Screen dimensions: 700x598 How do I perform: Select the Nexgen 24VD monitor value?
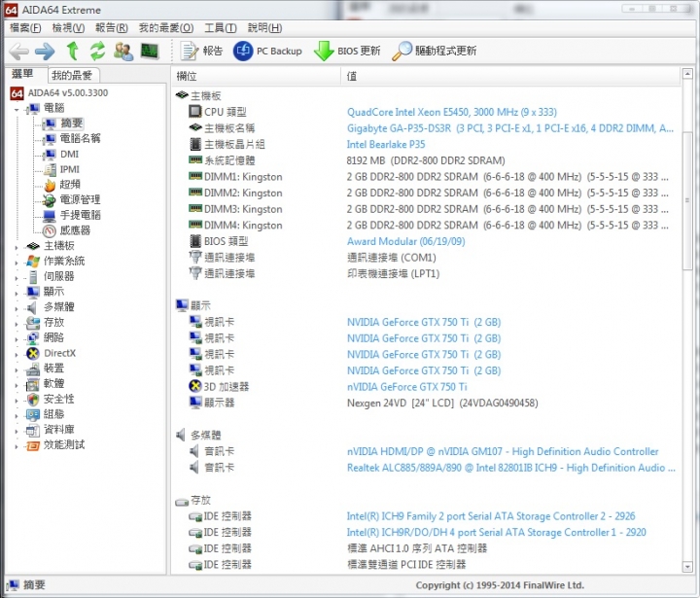click(442, 404)
